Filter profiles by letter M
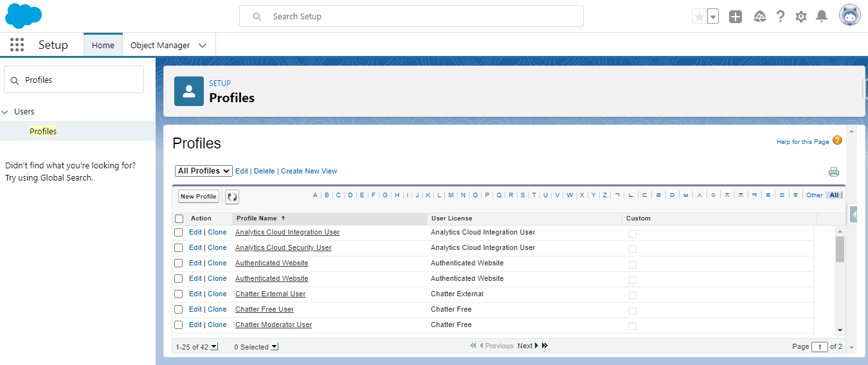 coord(451,195)
